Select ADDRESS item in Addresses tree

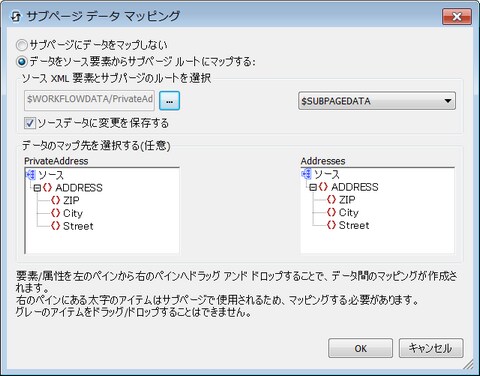point(355,187)
